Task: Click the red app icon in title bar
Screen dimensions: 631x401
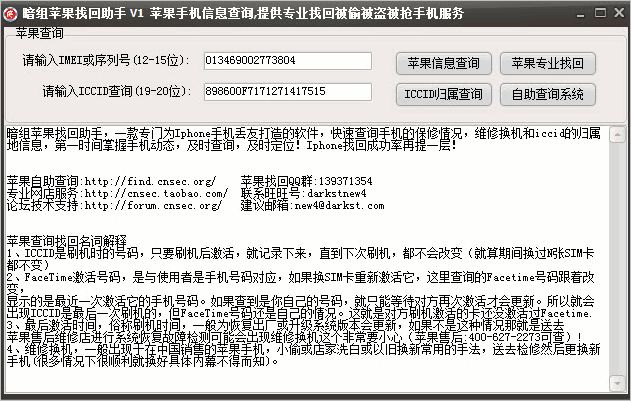Action: pos(10,14)
